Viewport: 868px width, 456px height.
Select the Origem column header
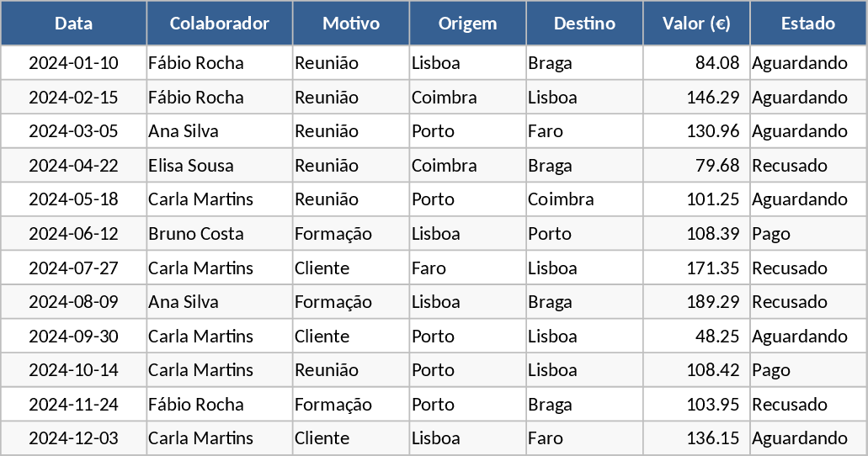coord(467,24)
